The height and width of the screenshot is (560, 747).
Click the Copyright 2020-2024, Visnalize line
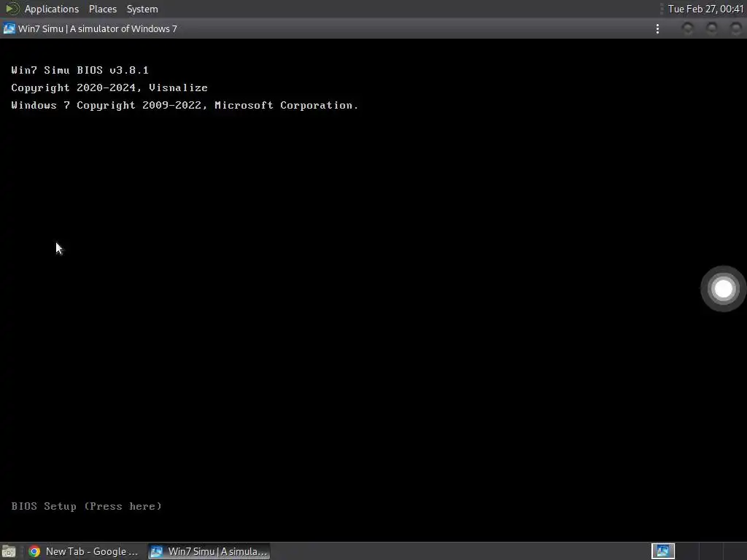[x=109, y=88]
